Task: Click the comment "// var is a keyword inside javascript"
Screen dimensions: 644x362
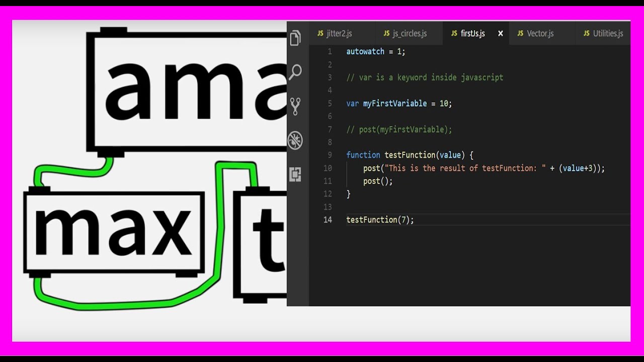Action: click(x=425, y=77)
